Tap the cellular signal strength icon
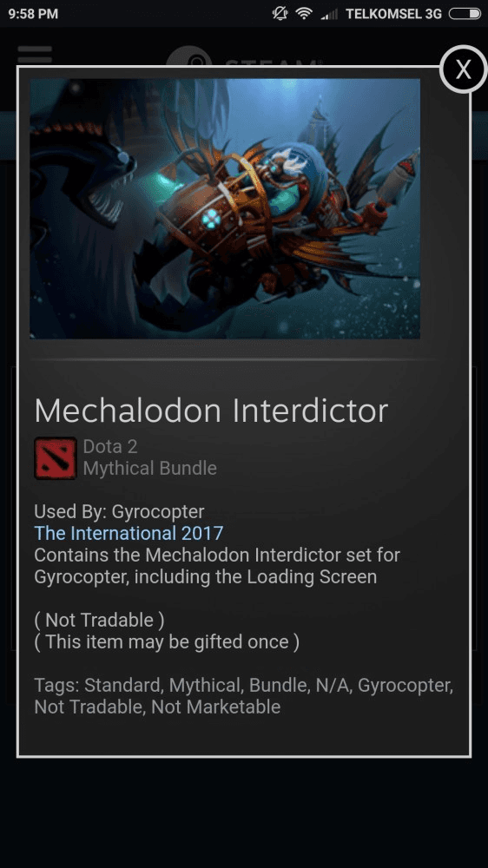 click(x=329, y=14)
